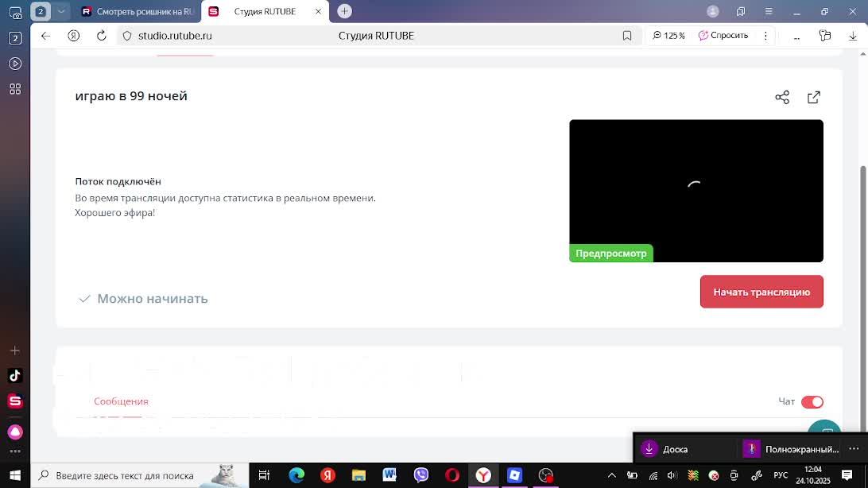The image size is (868, 488).
Task: Open Windows Task View
Action: point(265,475)
